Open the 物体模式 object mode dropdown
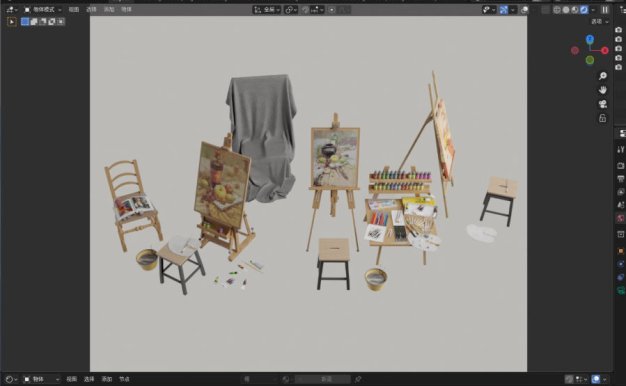 point(42,9)
